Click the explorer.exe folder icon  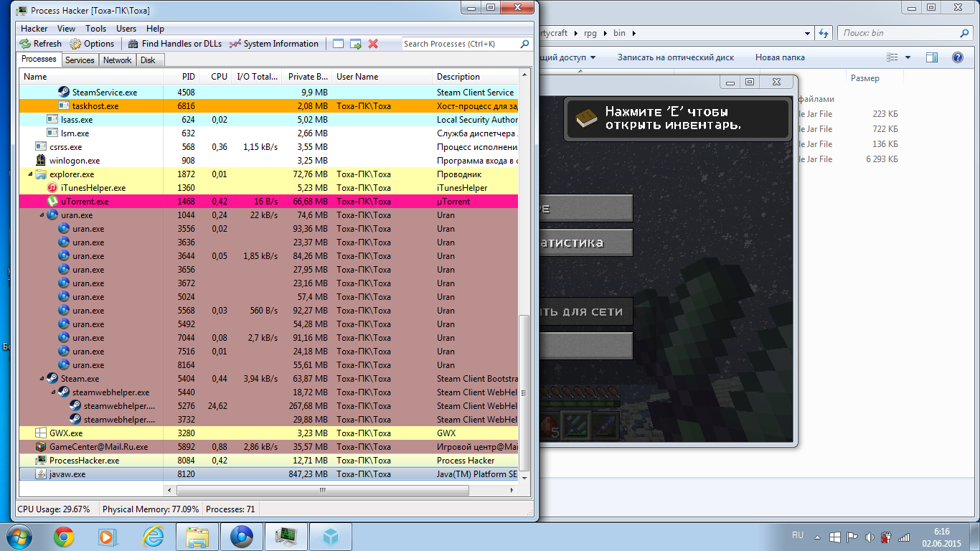click(x=41, y=174)
